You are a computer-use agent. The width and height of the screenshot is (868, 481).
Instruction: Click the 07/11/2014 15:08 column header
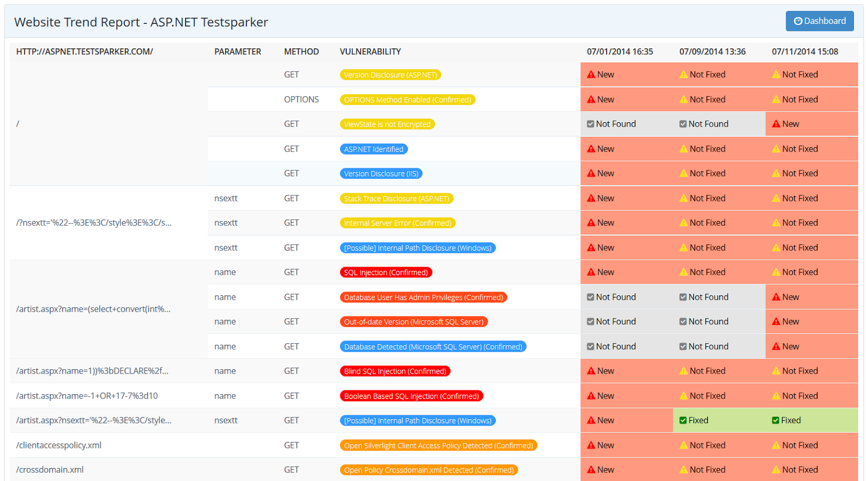(x=805, y=52)
